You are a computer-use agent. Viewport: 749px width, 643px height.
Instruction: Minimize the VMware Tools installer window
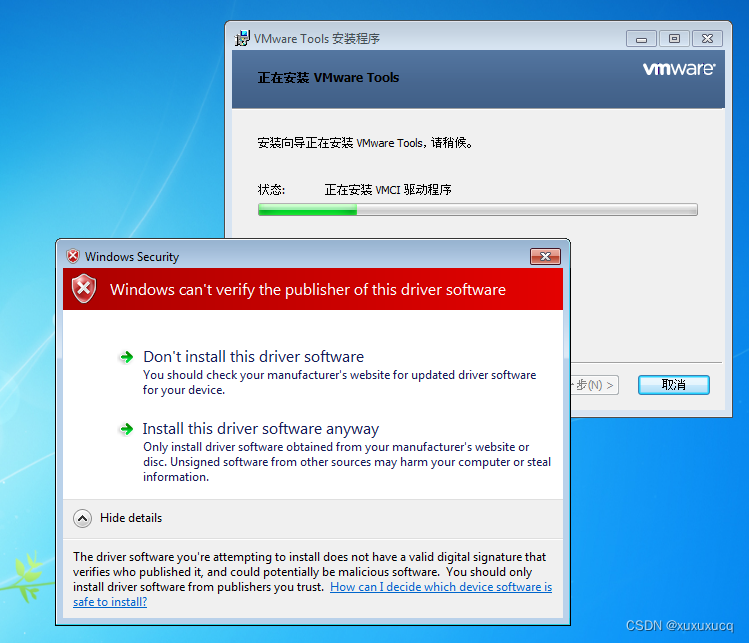tap(642, 39)
